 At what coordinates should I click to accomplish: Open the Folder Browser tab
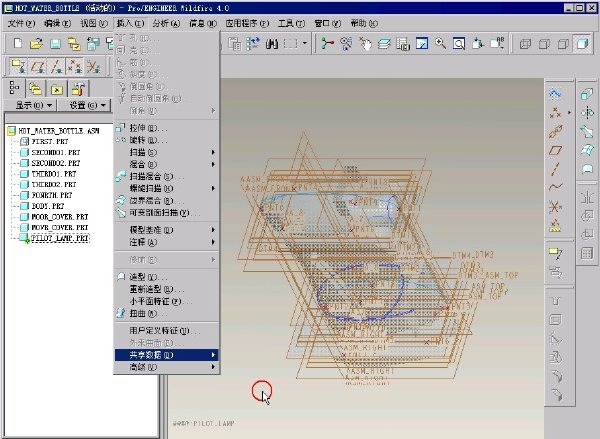[x=36, y=88]
